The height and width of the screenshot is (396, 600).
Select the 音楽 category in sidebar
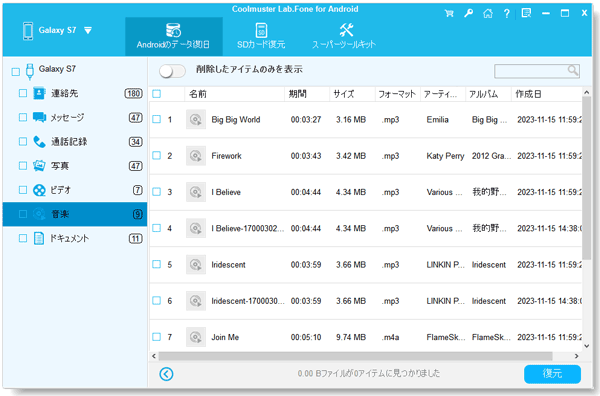[75, 214]
